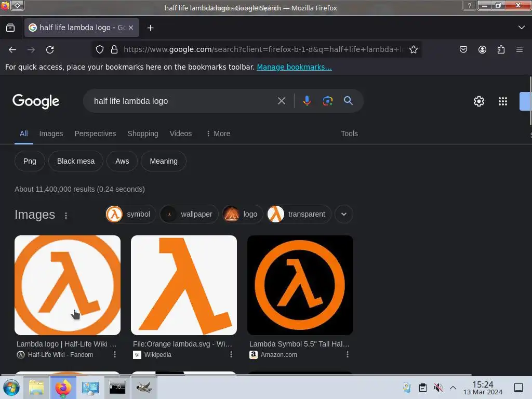
Task: Open the terminal from the taskbar
Action: click(x=117, y=388)
